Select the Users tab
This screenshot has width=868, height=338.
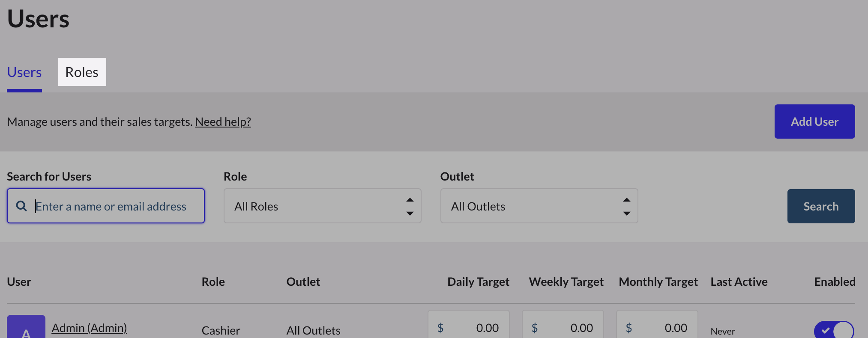point(24,72)
